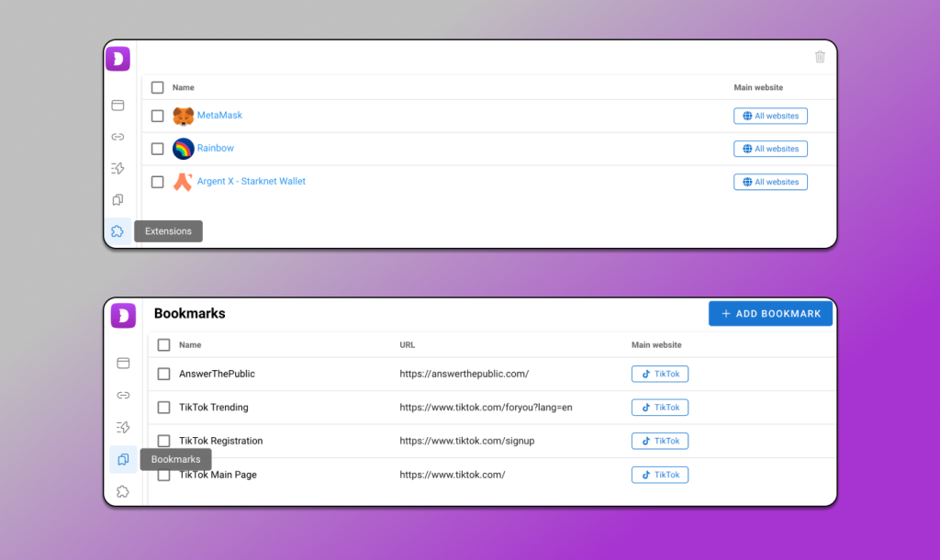Click the ADD BOOKMARK button

pyautogui.click(x=770, y=313)
